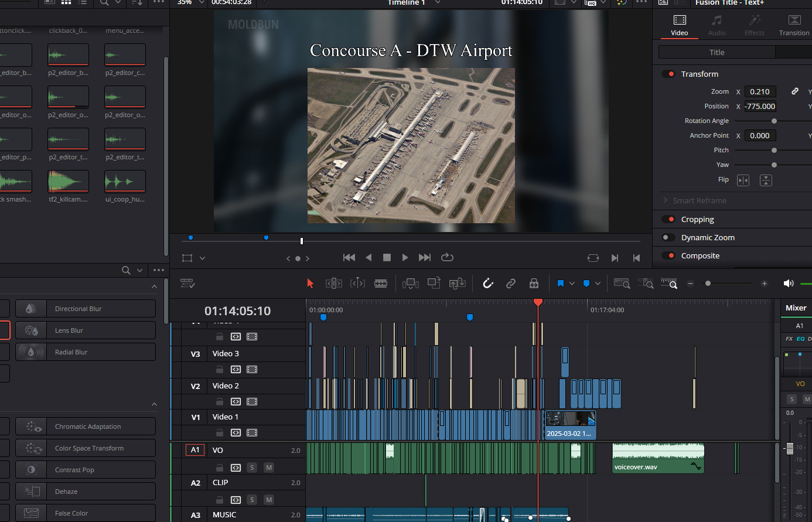The width and height of the screenshot is (812, 522).
Task: Click Full Extent Zoom icon
Action: 622,284
